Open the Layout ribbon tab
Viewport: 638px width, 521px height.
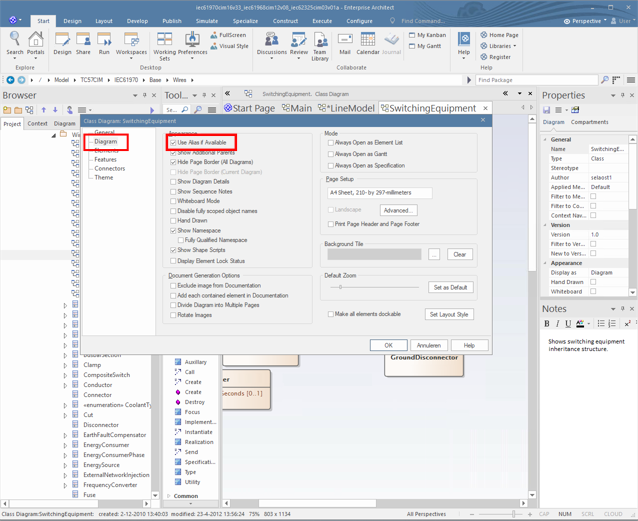[x=104, y=21]
